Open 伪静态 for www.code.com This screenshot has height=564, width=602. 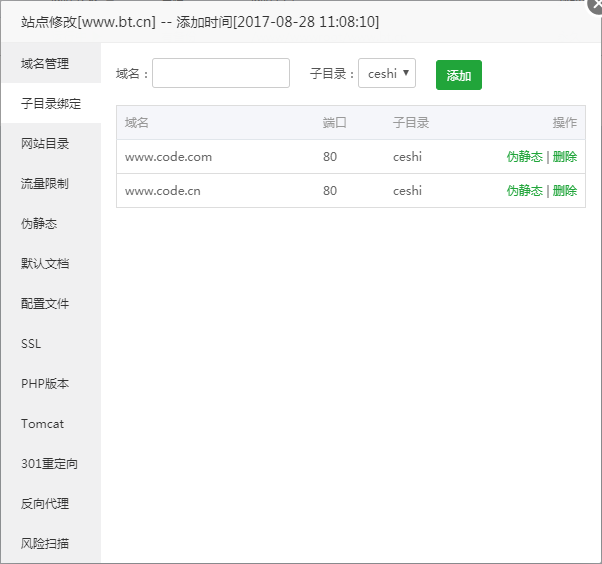coord(524,157)
